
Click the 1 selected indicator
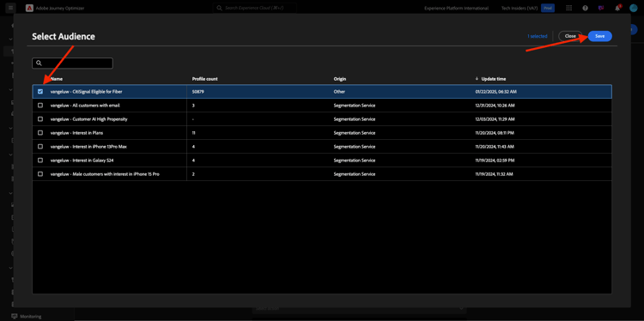point(538,36)
